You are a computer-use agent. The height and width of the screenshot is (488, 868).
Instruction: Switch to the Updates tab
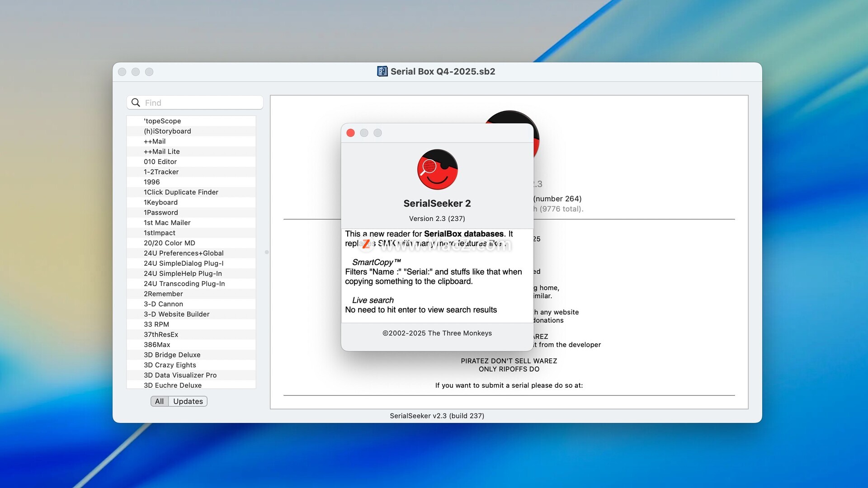tap(188, 401)
